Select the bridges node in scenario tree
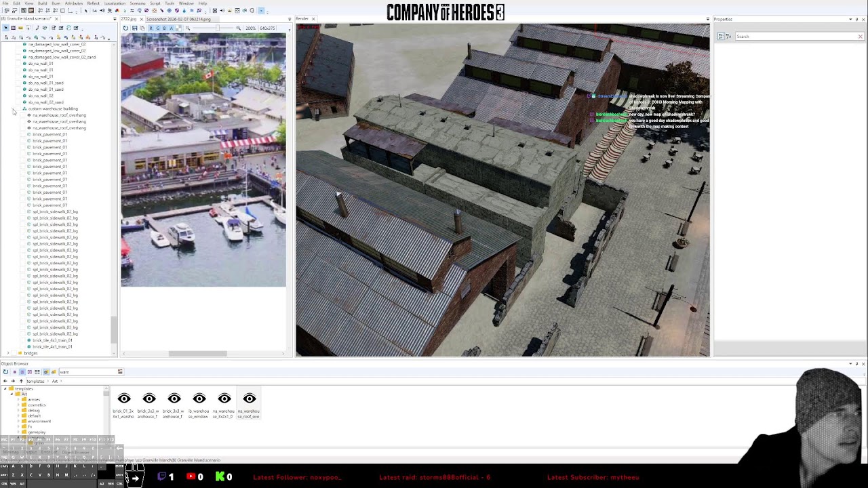 tap(31, 353)
